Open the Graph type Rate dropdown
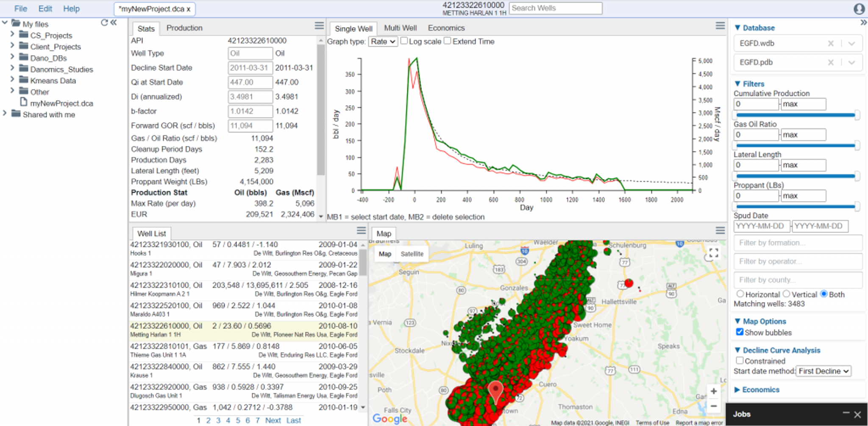The width and height of the screenshot is (868, 426). [383, 42]
